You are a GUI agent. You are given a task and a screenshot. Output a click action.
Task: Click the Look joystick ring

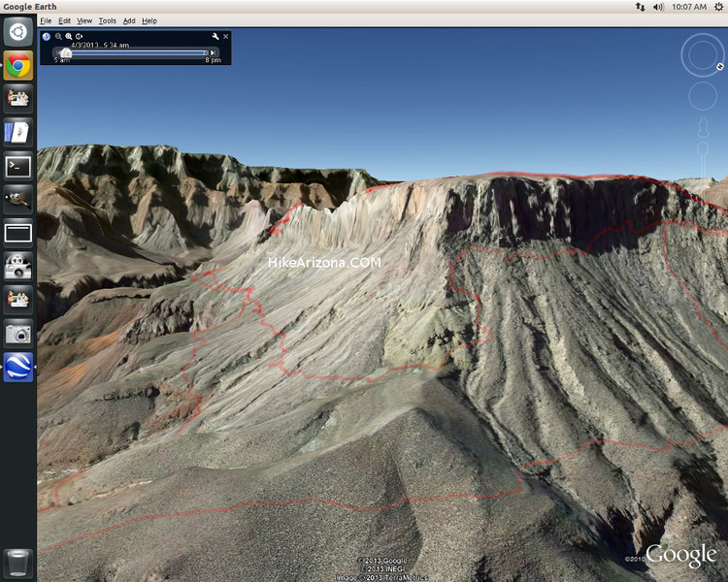coord(703,54)
